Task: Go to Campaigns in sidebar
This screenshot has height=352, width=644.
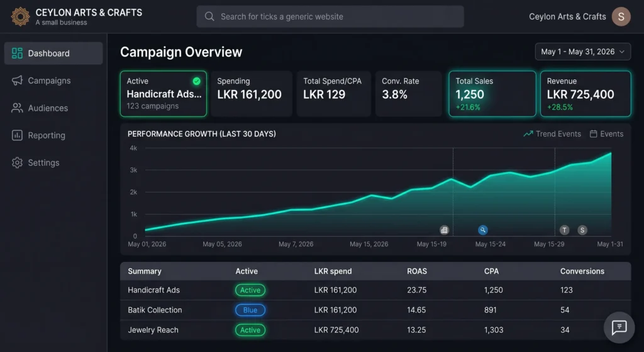Action: (53, 81)
